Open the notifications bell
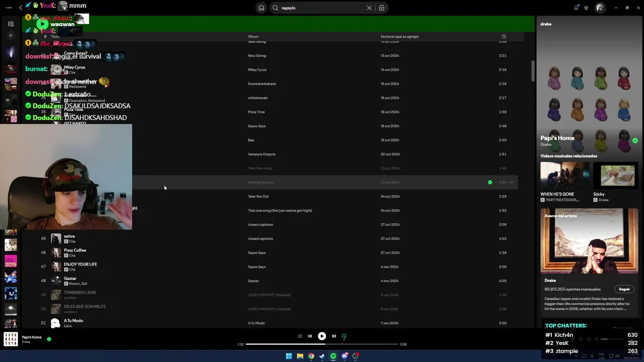 coord(576,8)
